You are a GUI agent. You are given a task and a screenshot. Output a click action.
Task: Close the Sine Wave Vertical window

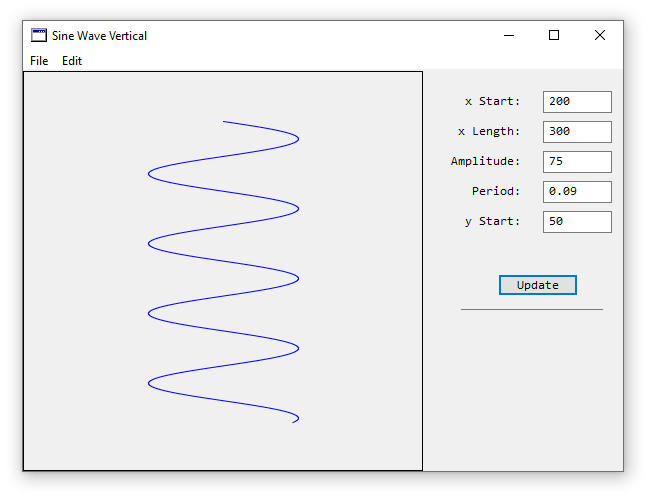coord(600,35)
